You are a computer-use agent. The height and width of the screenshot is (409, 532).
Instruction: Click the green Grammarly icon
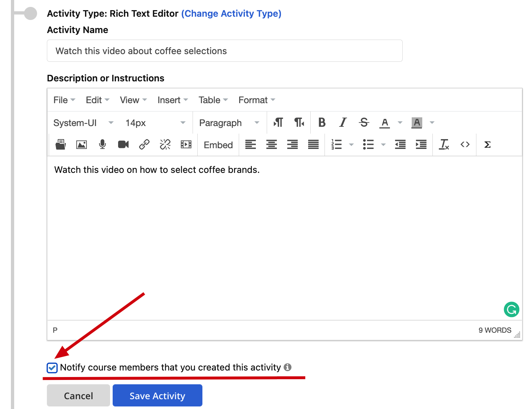tap(511, 309)
